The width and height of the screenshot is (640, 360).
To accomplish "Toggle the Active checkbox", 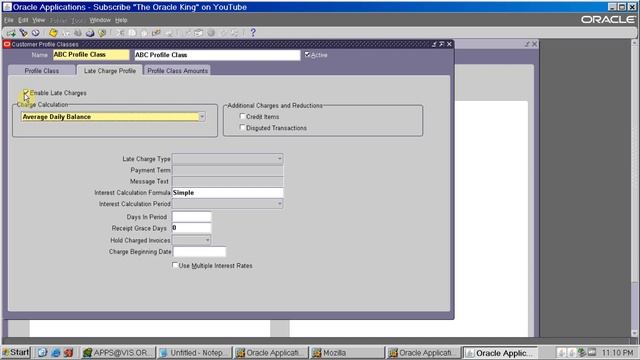I will [x=307, y=54].
